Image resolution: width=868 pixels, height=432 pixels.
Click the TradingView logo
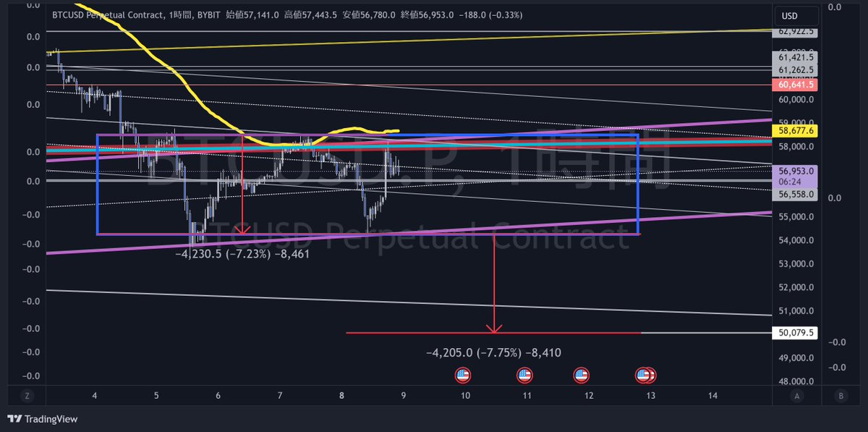tap(42, 419)
